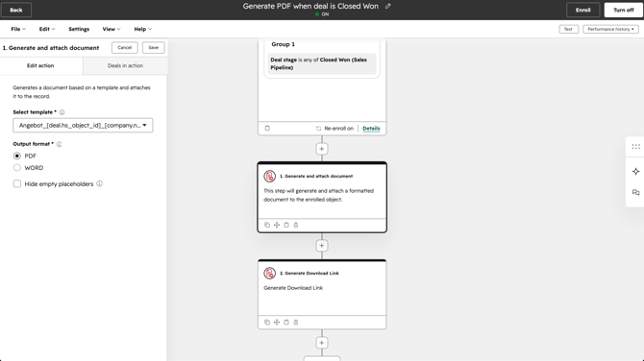Click the pencil icon to rename workflow
This screenshot has width=644, height=361.
[387, 6]
